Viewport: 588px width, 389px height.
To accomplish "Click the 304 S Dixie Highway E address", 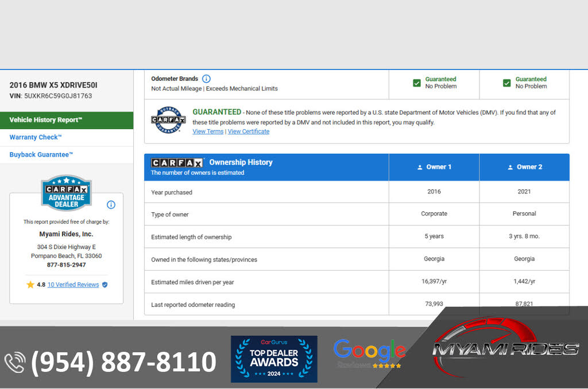I will point(67,247).
